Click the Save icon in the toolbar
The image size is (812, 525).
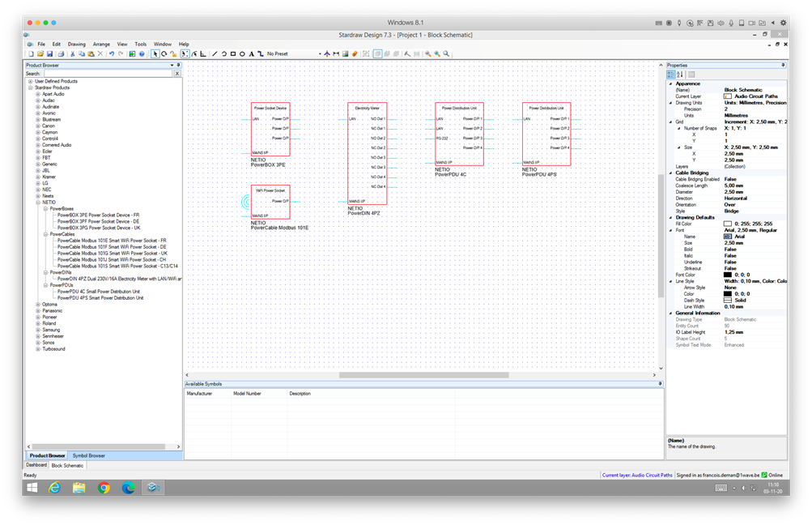click(49, 54)
